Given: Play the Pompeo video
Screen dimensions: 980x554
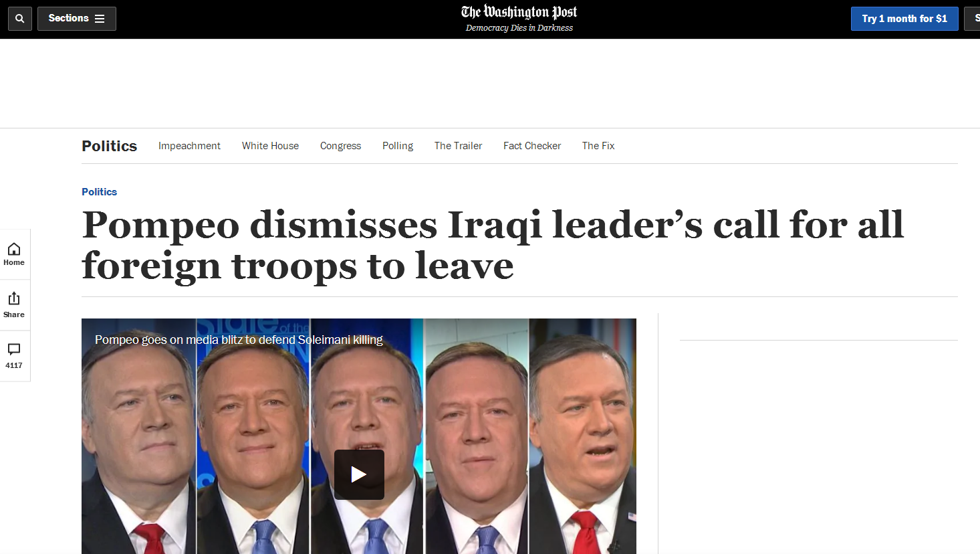Looking at the screenshot, I should tap(359, 474).
